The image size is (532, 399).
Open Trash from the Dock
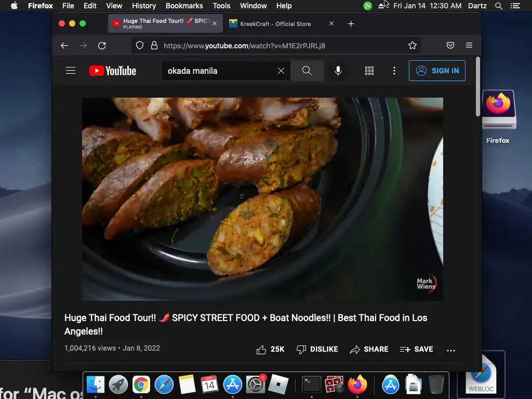[436, 384]
